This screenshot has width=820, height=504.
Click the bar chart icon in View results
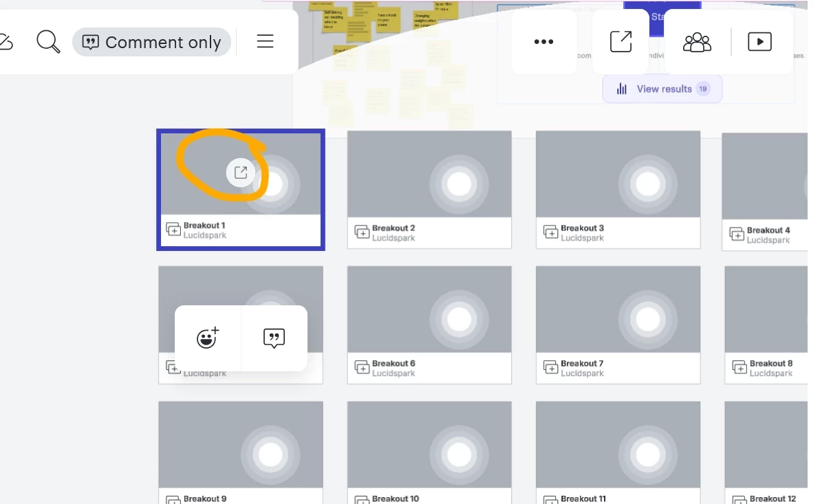[x=622, y=89]
